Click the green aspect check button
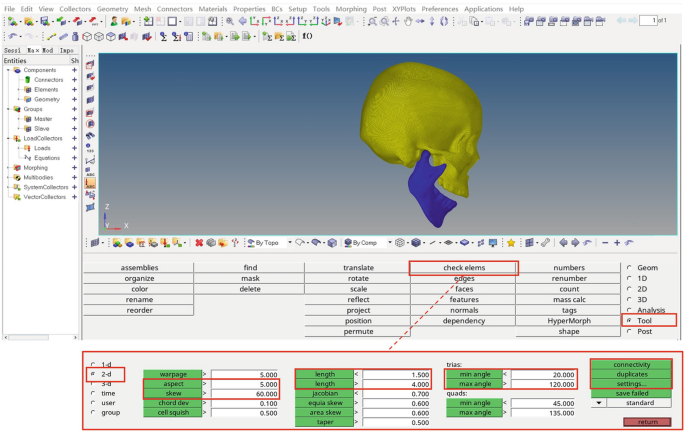 tap(171, 384)
